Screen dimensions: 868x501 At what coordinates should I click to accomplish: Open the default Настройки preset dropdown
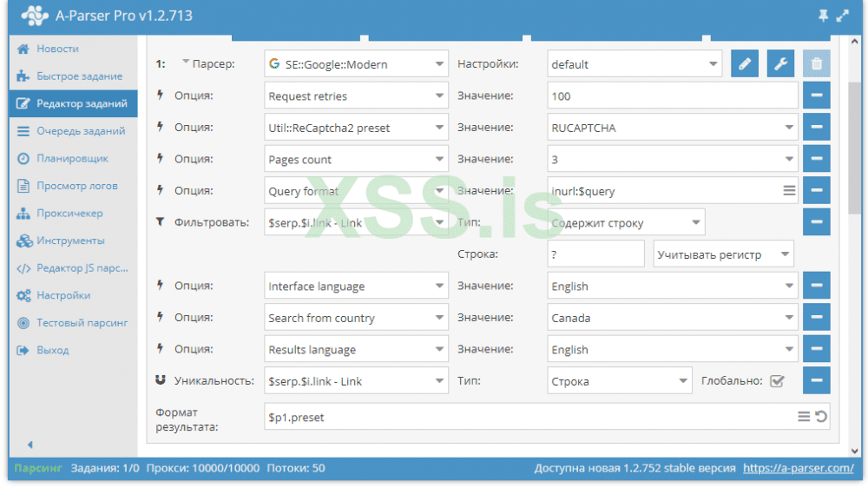click(x=635, y=63)
